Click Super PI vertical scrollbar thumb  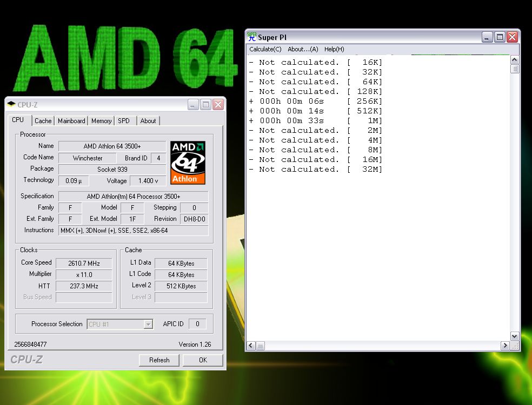tap(514, 69)
